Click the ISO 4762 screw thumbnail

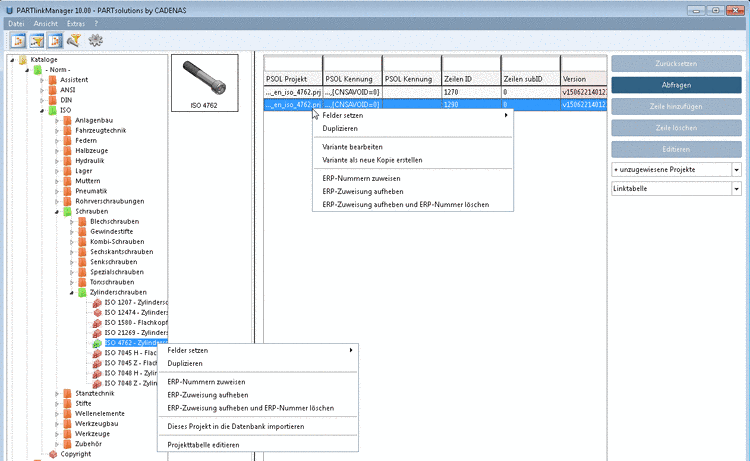tap(205, 83)
